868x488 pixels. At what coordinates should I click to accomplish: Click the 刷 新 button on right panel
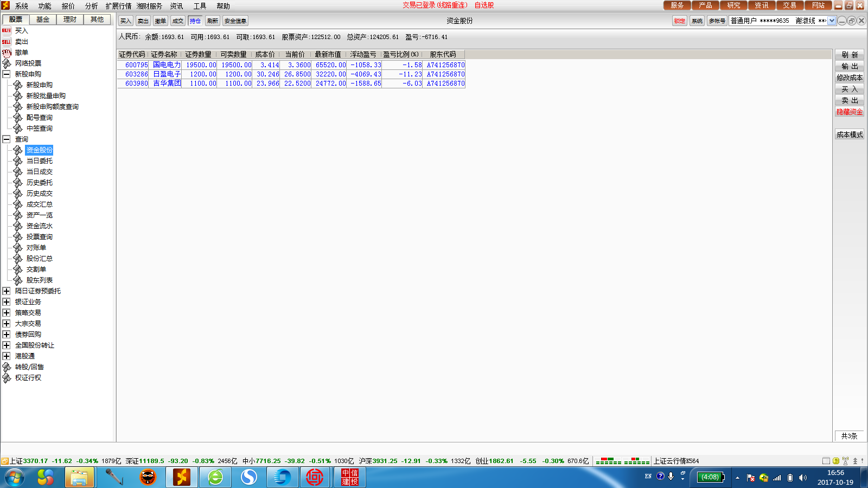850,55
